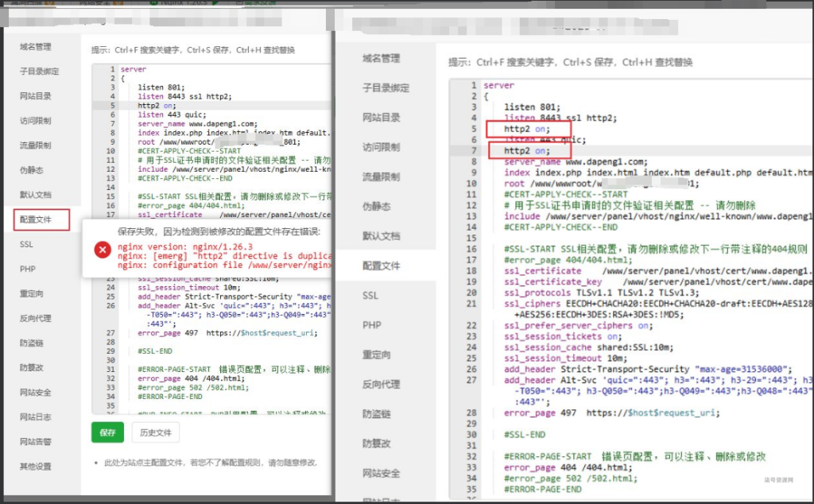Image resolution: width=814 pixels, height=504 pixels.
Task: Click 'ssl_session_cache shared:SSL:10m;' in the right editor
Action: tap(589, 347)
